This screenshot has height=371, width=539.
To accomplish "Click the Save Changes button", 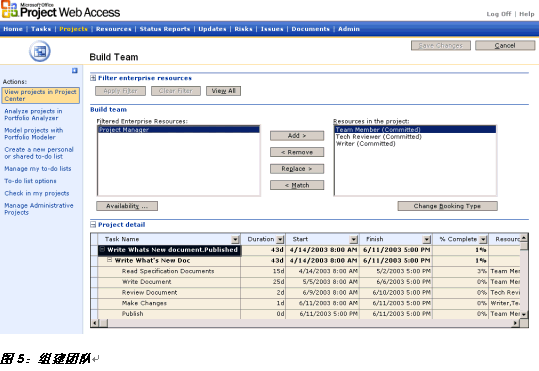I will pyautogui.click(x=441, y=45).
